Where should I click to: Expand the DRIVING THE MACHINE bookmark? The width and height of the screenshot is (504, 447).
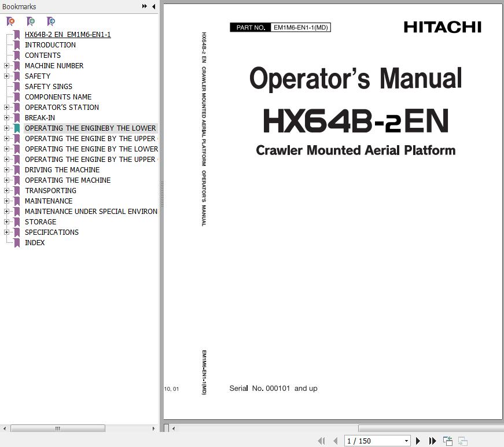click(6, 169)
